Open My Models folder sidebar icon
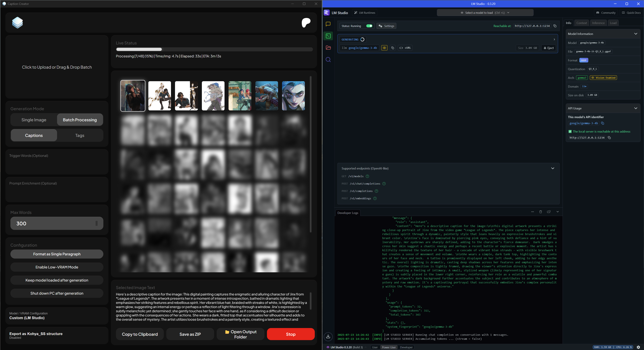Screen dimensions: 644x350 click(x=328, y=48)
